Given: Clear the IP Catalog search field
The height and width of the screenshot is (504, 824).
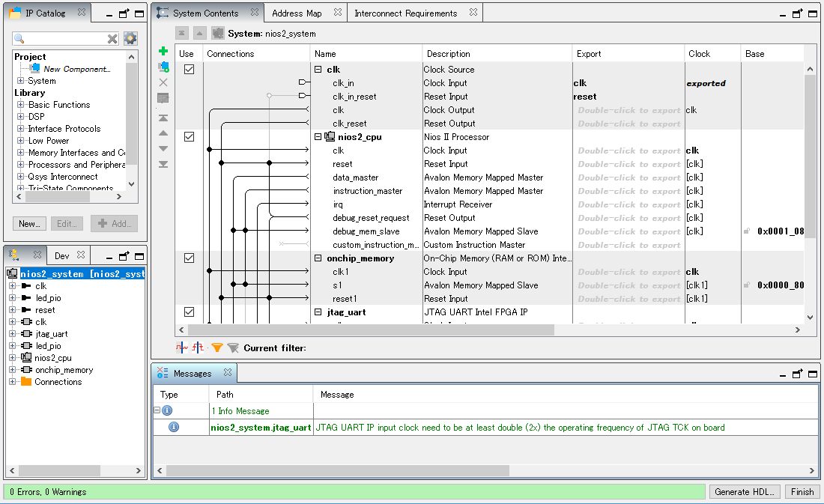Looking at the screenshot, I should coord(112,39).
